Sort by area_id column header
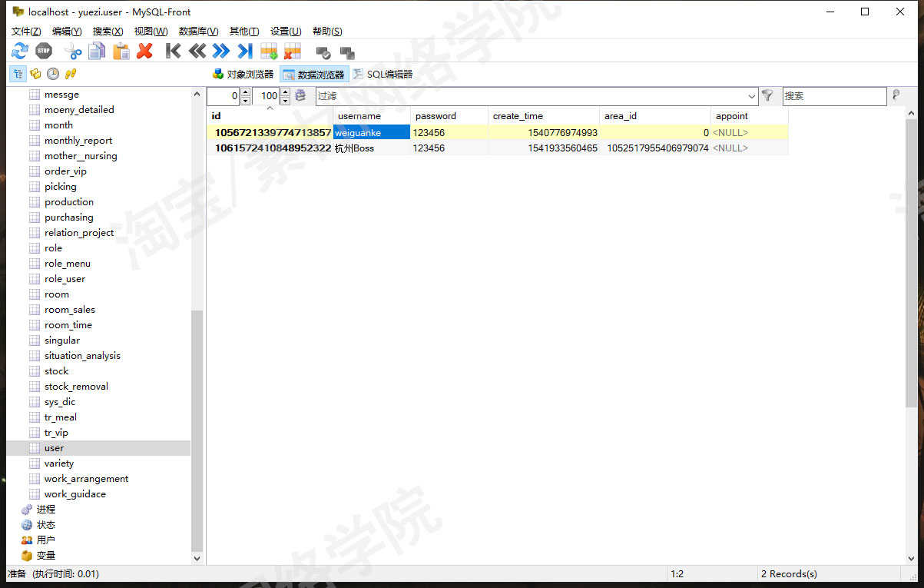The width and height of the screenshot is (924, 588). click(655, 116)
